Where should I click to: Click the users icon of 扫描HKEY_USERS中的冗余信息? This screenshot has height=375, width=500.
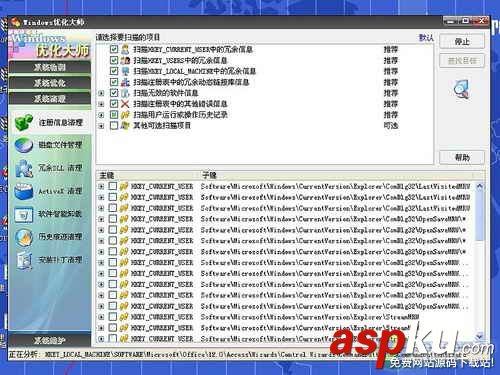(x=125, y=60)
